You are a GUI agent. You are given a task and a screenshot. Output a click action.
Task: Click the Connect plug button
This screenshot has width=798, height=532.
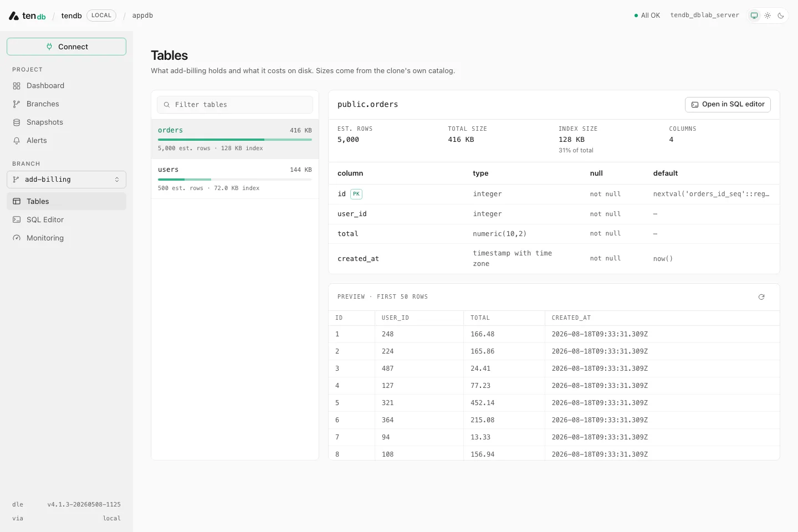coord(66,47)
